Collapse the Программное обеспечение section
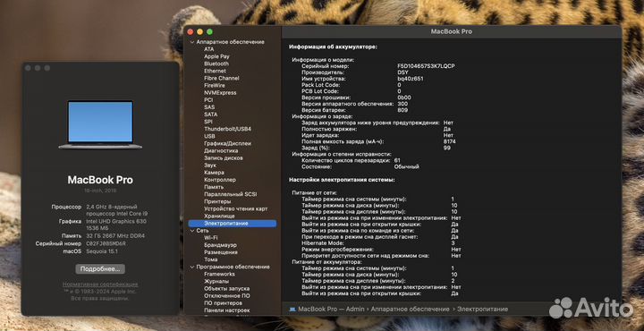The height and width of the screenshot is (331, 644). point(191,267)
